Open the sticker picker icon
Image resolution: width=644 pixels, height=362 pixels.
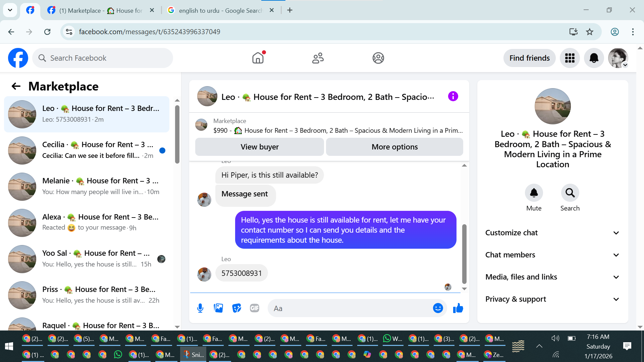click(x=236, y=308)
